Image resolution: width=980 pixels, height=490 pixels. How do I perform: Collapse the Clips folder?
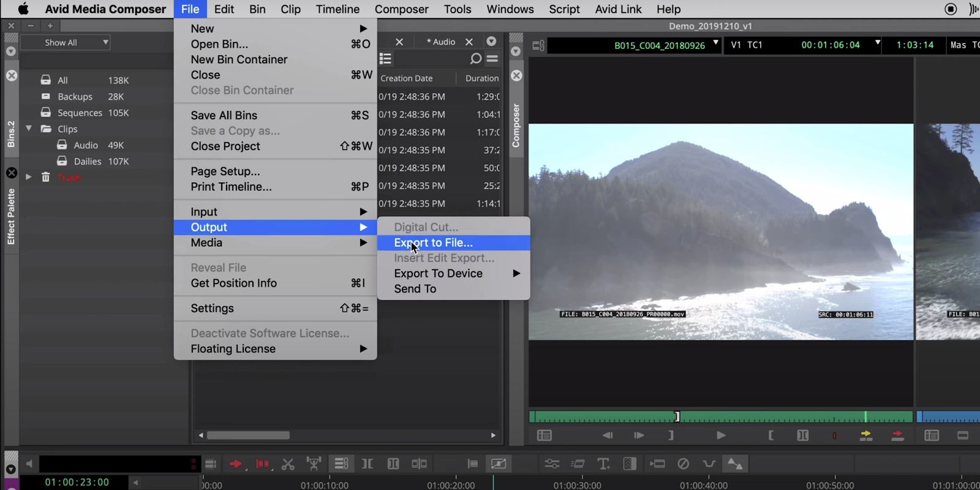29,129
